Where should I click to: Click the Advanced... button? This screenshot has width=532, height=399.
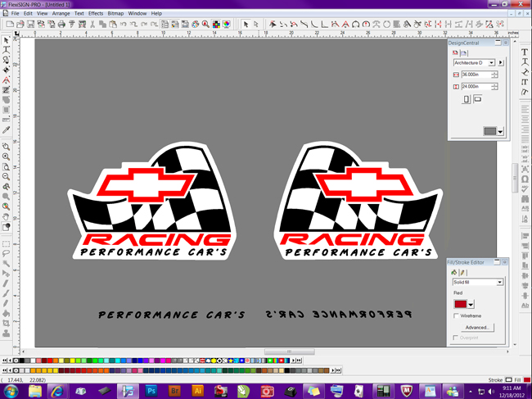pos(477,328)
